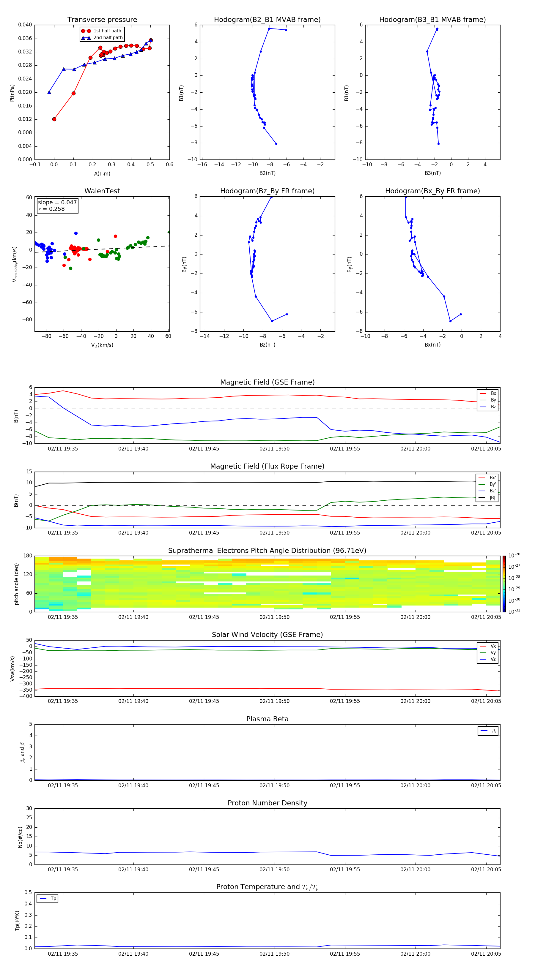Click the 'B3(nT)' x-axis label
Viewport: 535px width, 980px height.
pyautogui.click(x=432, y=173)
